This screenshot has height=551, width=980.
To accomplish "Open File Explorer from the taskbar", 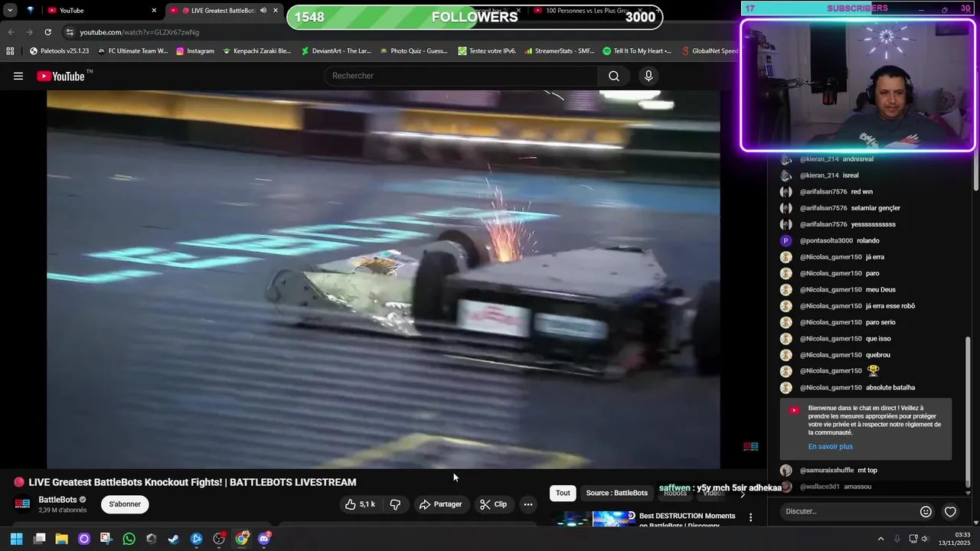I will click(x=61, y=539).
